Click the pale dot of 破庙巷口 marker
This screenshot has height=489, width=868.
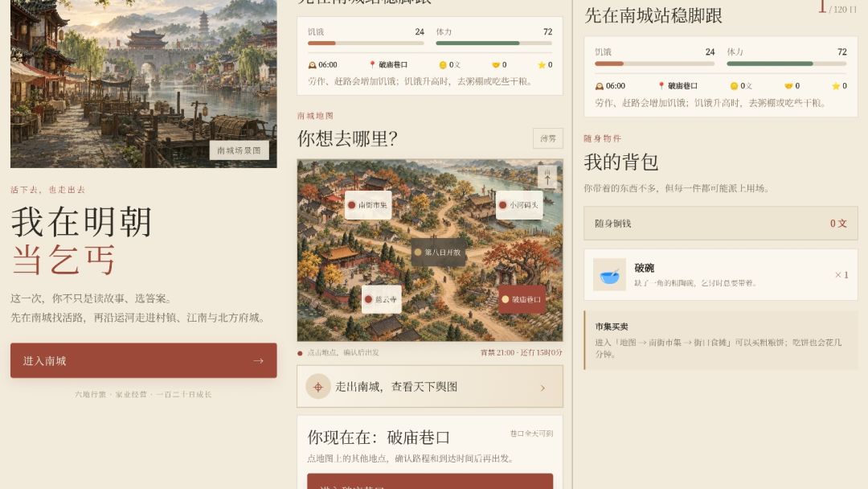pos(506,299)
